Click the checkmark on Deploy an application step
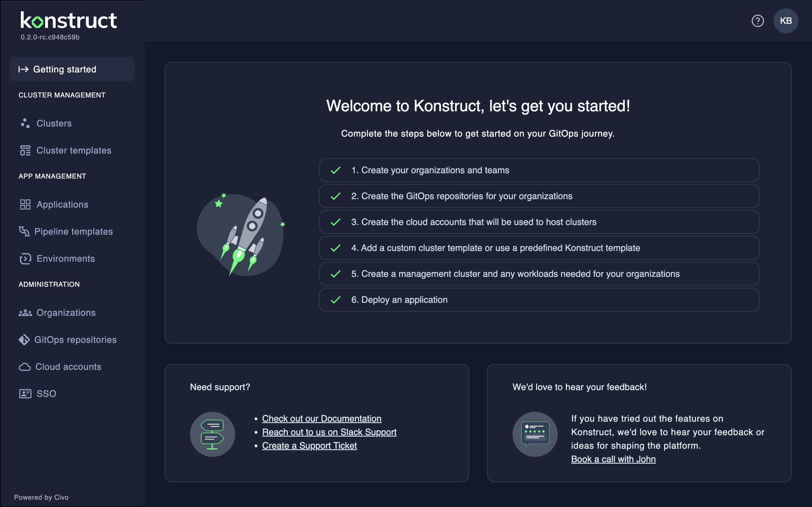The height and width of the screenshot is (507, 812). [335, 299]
